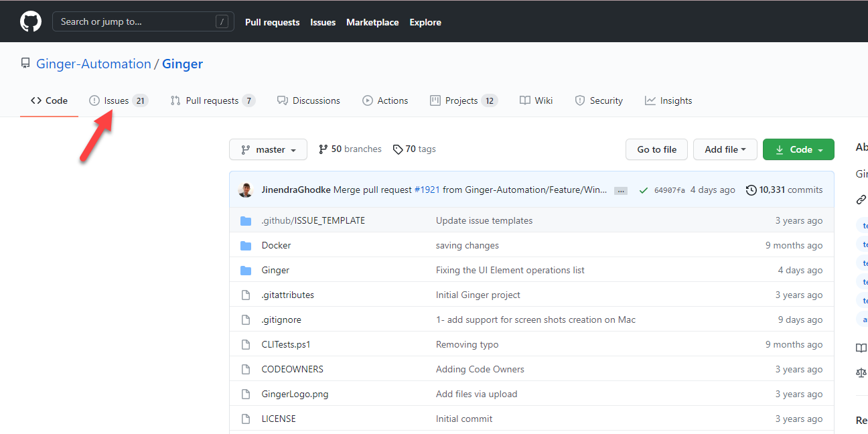The image size is (868, 434).
Task: Open the Discussions tab
Action: click(x=309, y=100)
